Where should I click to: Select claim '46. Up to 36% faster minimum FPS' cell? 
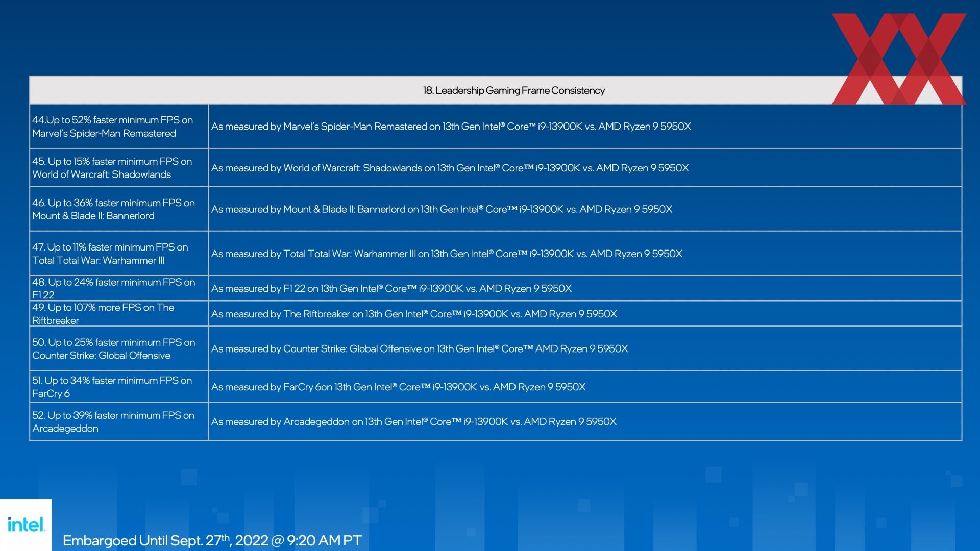[119, 209]
